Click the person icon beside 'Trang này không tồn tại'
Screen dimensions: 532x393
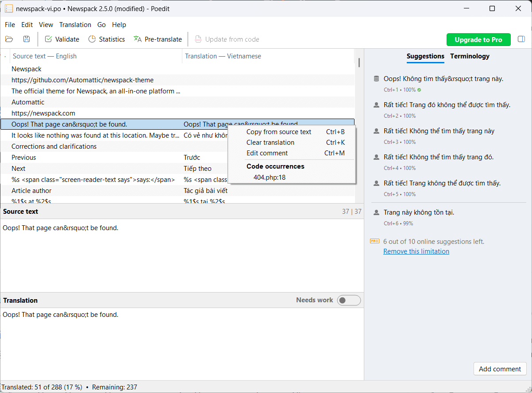tap(377, 212)
